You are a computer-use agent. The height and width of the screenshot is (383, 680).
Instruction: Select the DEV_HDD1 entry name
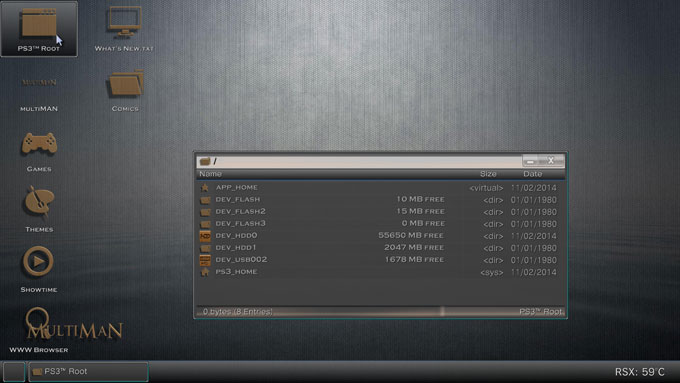pyautogui.click(x=236, y=248)
